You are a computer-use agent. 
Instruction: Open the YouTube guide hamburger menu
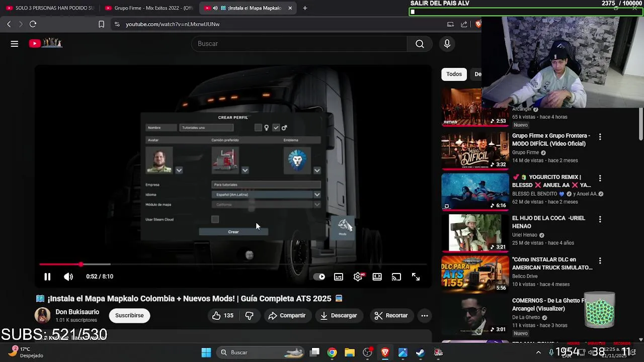[x=15, y=44]
